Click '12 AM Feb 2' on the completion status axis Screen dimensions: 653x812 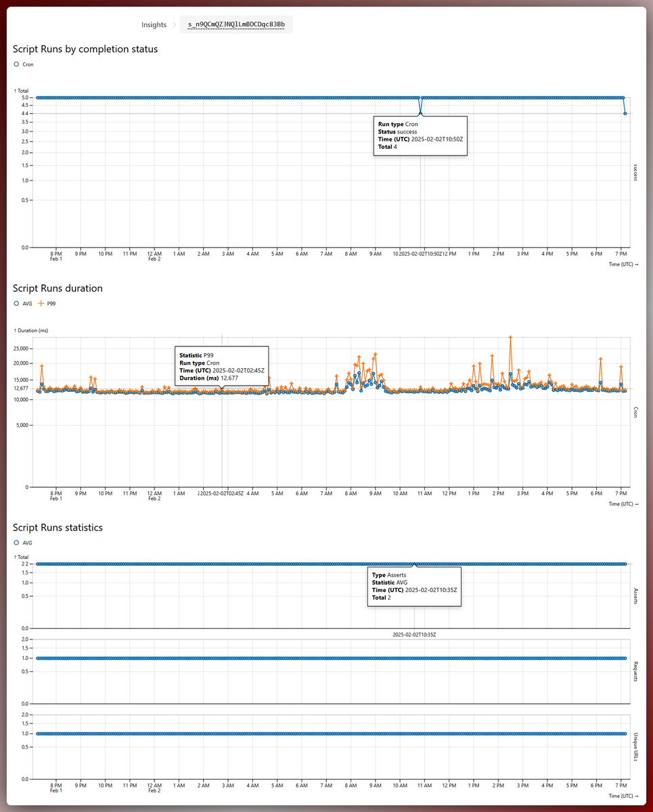coord(154,256)
